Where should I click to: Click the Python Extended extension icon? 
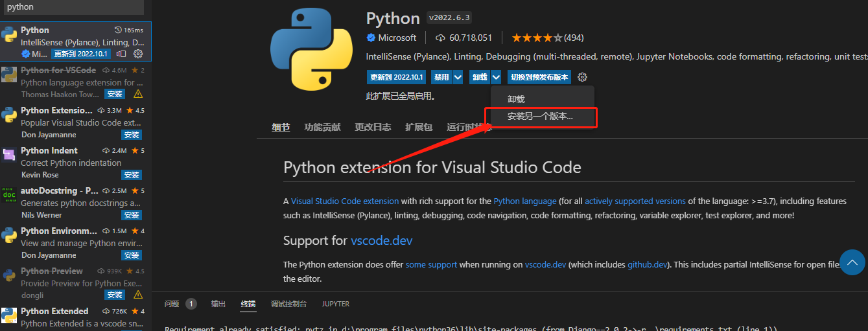coord(9,315)
